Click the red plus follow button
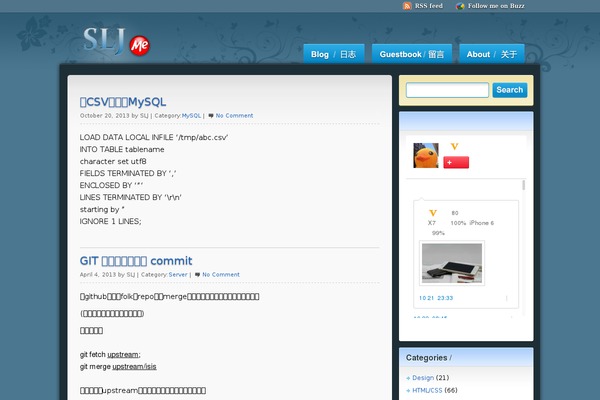 click(456, 162)
